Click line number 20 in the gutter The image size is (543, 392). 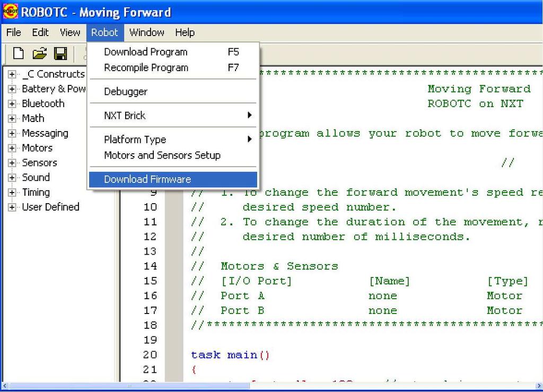[150, 355]
